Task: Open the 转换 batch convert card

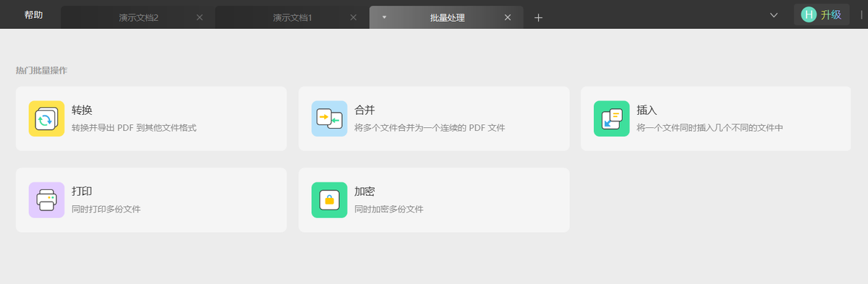Action: click(151, 119)
